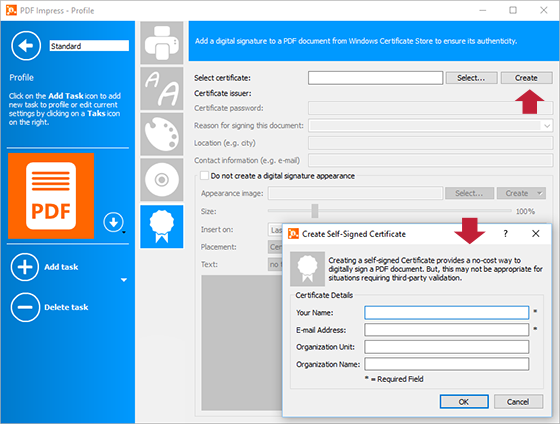Select the color palette task icon

(x=162, y=134)
